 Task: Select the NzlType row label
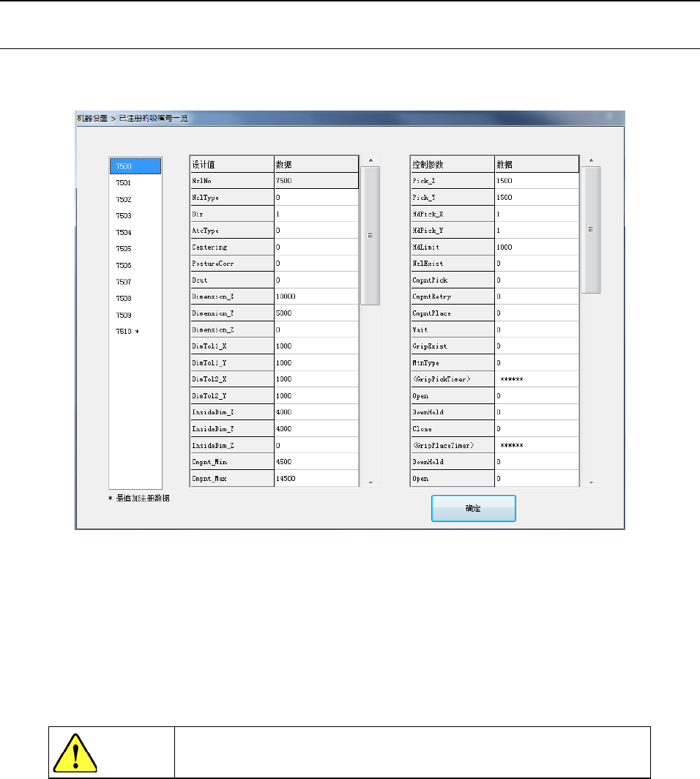pos(232,197)
